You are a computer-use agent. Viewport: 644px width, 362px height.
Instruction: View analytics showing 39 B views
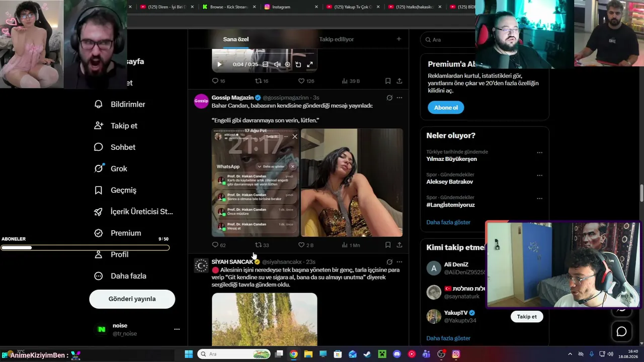(351, 81)
